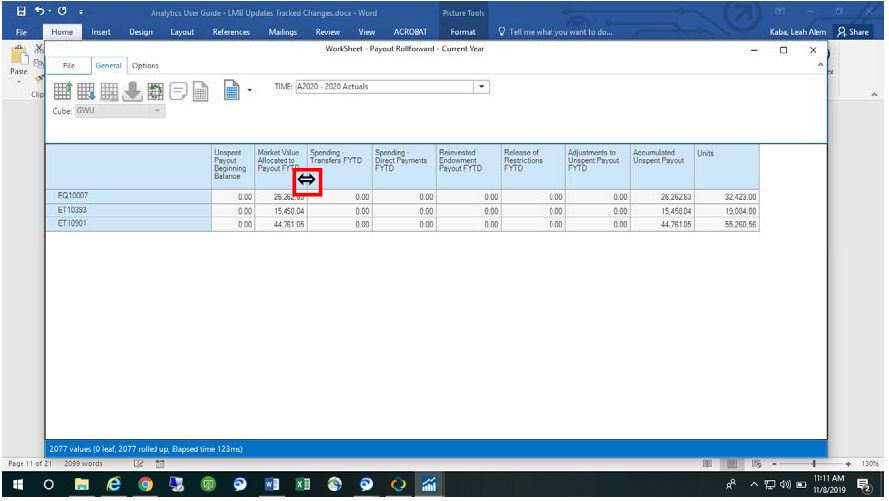Select the EQ10007 row header

(129, 196)
